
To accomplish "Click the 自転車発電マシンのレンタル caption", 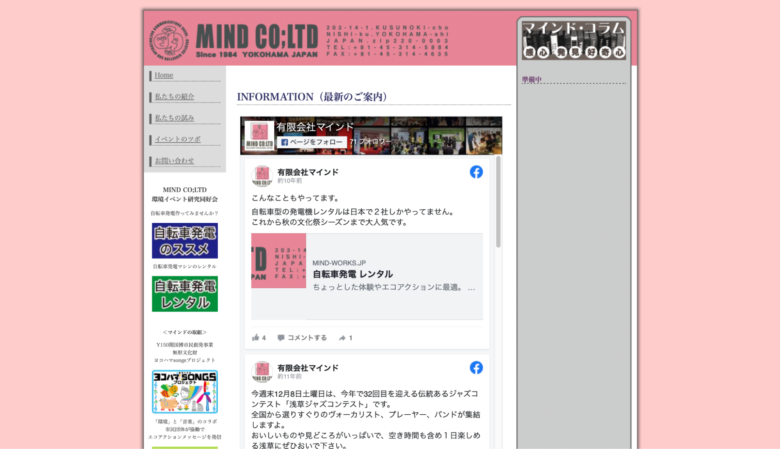I will tap(185, 267).
